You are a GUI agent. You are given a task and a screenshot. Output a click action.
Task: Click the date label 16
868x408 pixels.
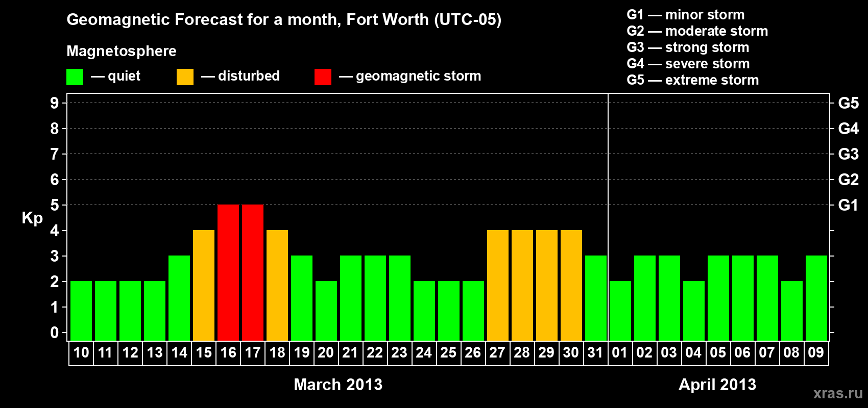(x=228, y=352)
